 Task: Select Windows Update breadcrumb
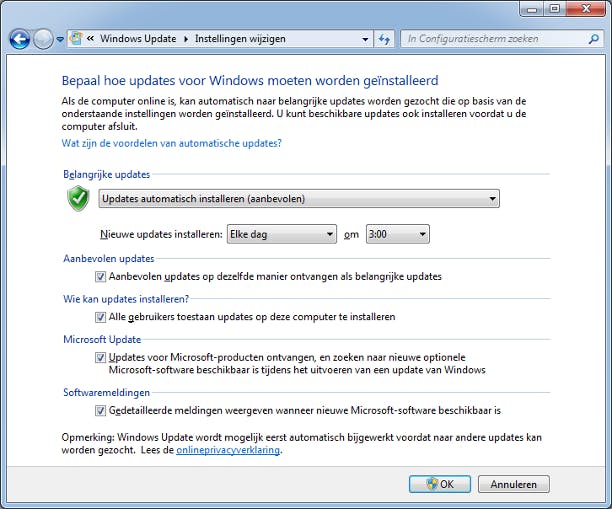(x=138, y=39)
